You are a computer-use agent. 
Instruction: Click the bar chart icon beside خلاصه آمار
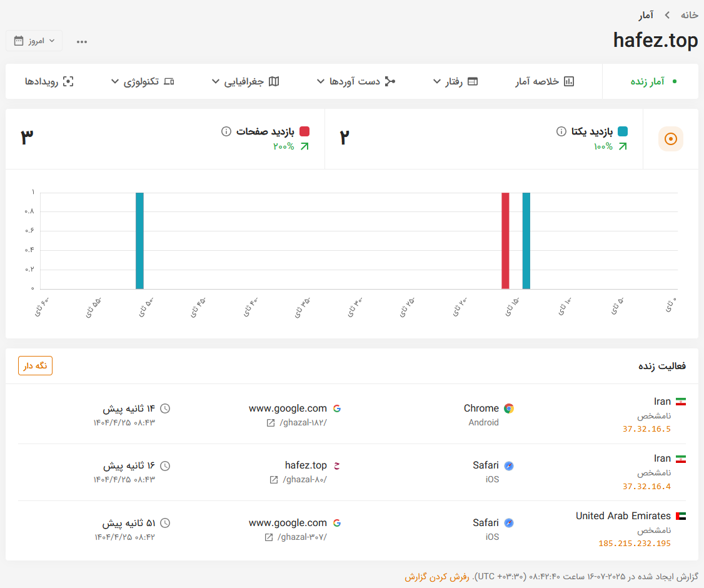569,81
